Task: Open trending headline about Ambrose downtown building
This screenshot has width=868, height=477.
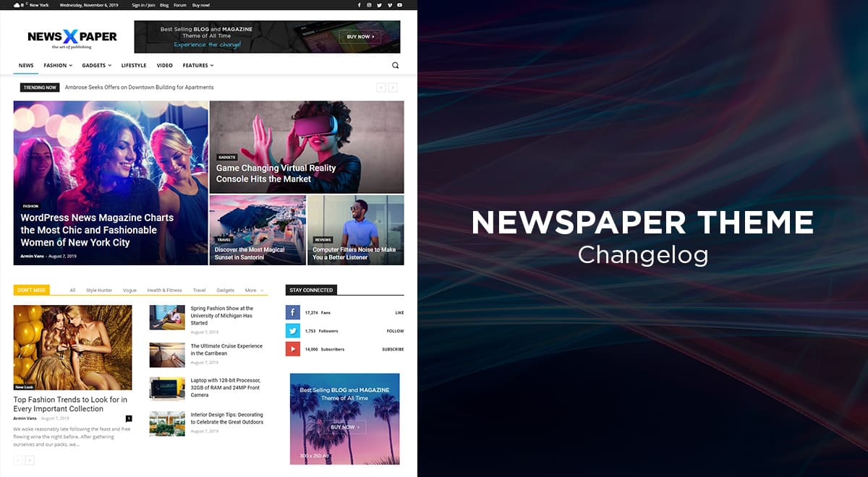Action: click(139, 87)
